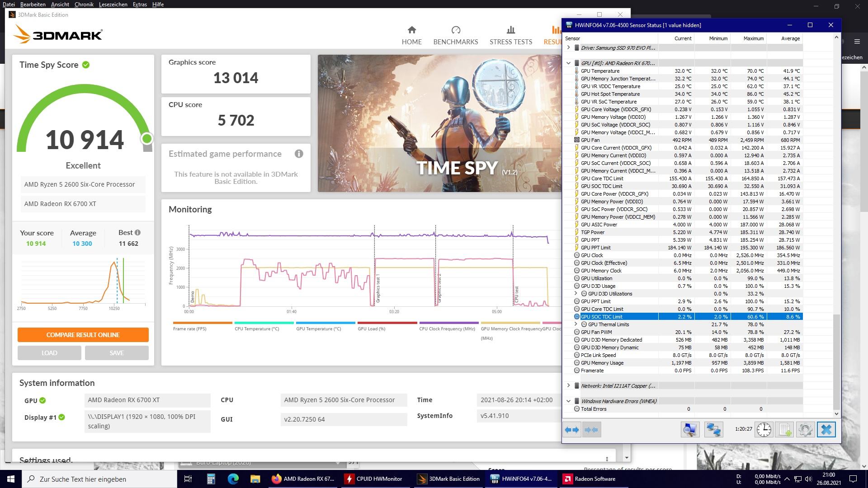Open the Extras menu
The image size is (868, 488).
140,4
